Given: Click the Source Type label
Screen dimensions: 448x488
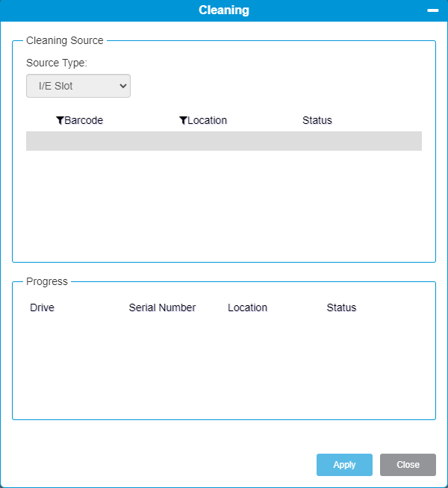Looking at the screenshot, I should [x=57, y=63].
